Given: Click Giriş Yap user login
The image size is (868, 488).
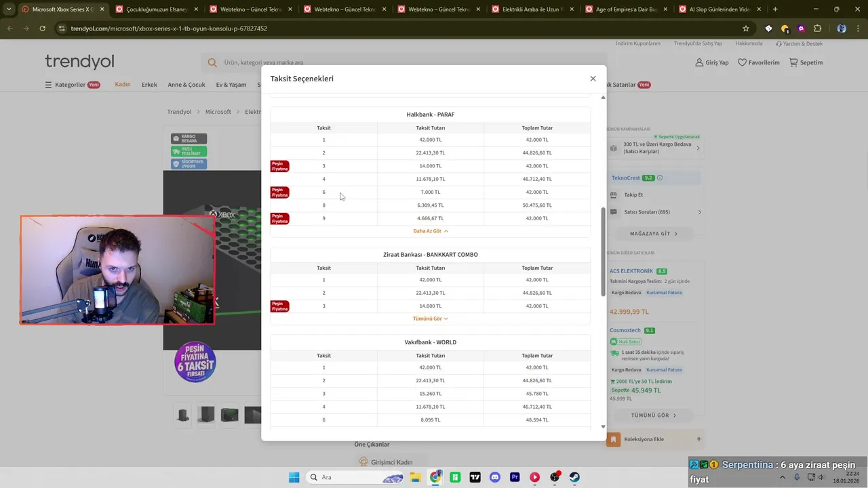Looking at the screenshot, I should pos(712,62).
